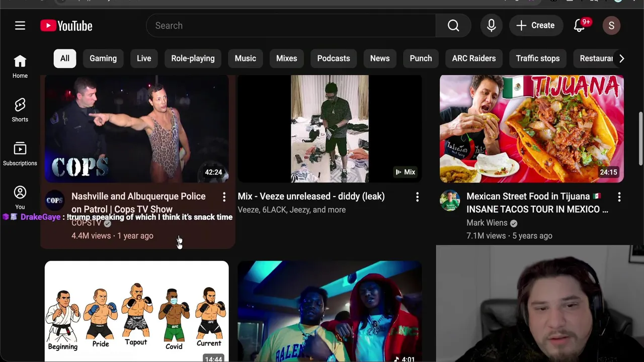Open the fighter evolution cartoon thumbnail
The width and height of the screenshot is (644, 362).
(x=137, y=311)
